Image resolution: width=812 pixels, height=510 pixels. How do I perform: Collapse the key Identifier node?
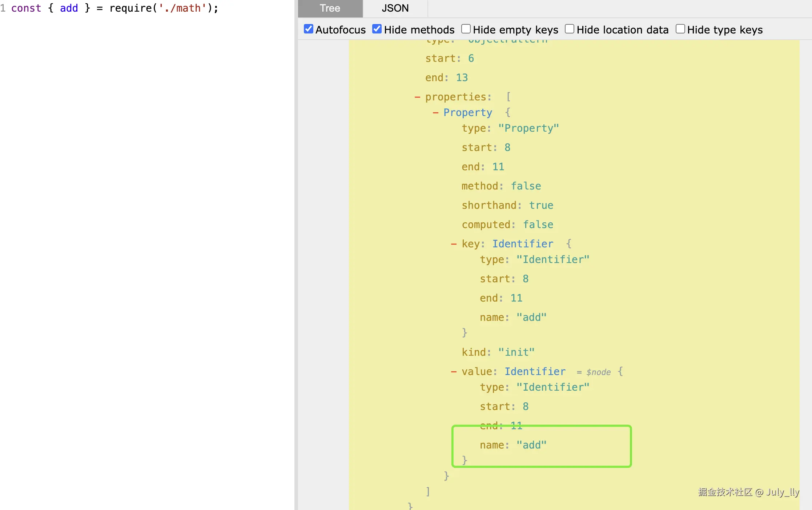pos(454,244)
